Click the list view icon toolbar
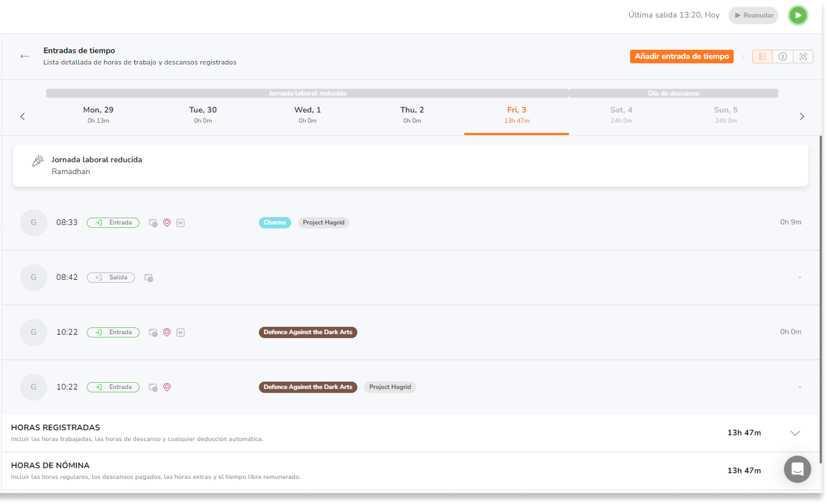This screenshot has width=827, height=504. pos(762,57)
